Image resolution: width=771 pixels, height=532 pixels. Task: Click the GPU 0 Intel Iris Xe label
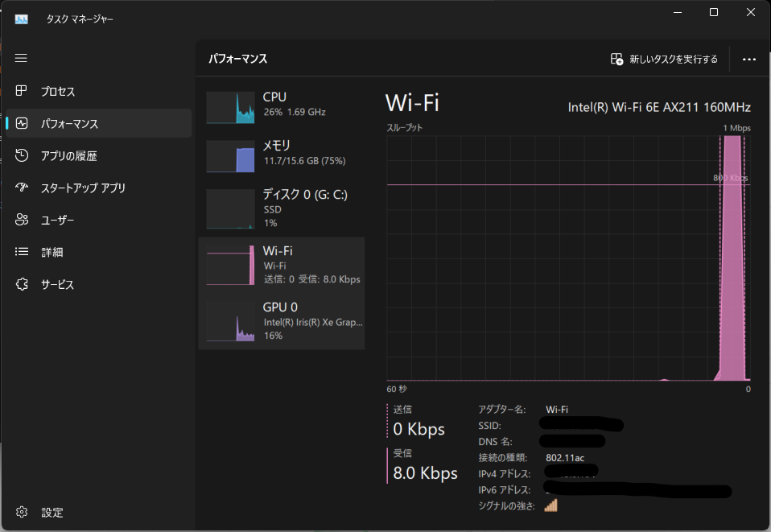313,322
